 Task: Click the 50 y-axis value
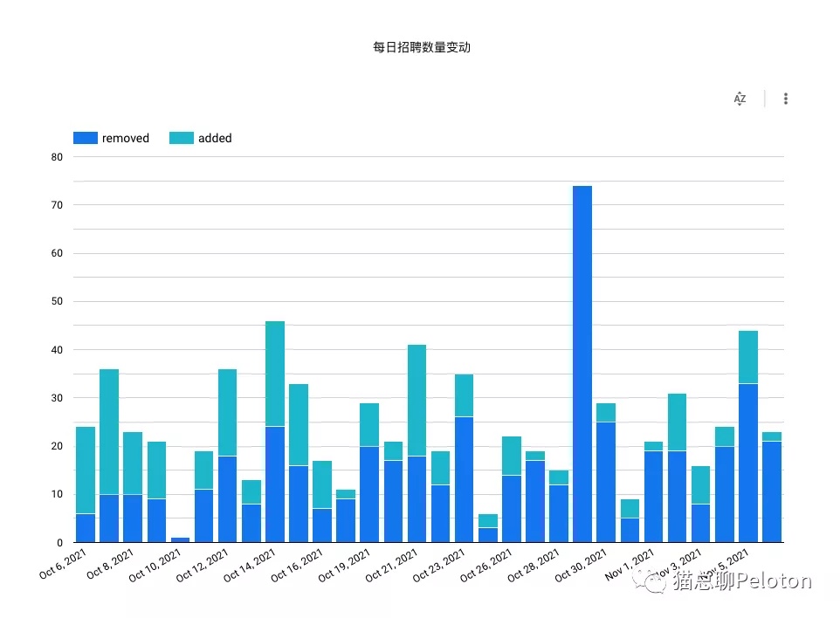57,301
